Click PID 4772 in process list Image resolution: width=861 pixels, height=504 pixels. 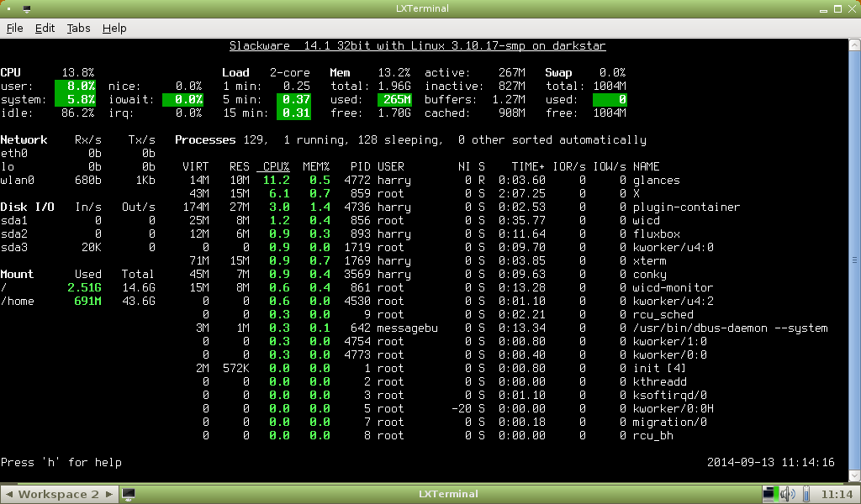357,181
